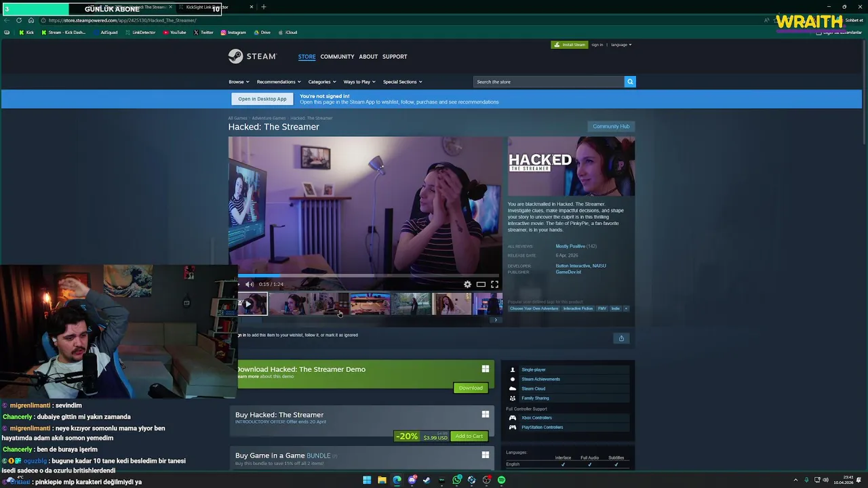Open File Explorer from the taskbar

click(x=382, y=480)
